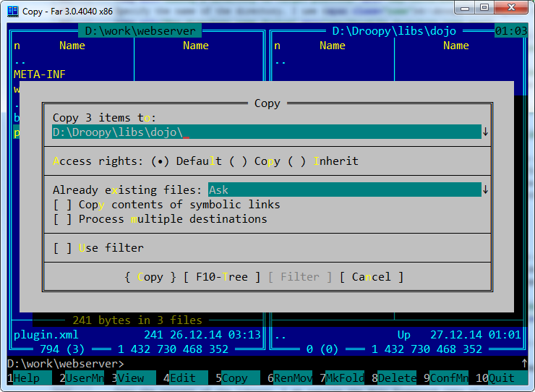This screenshot has height=392, width=535.
Task: Click 3View in the key bar
Action: [134, 378]
